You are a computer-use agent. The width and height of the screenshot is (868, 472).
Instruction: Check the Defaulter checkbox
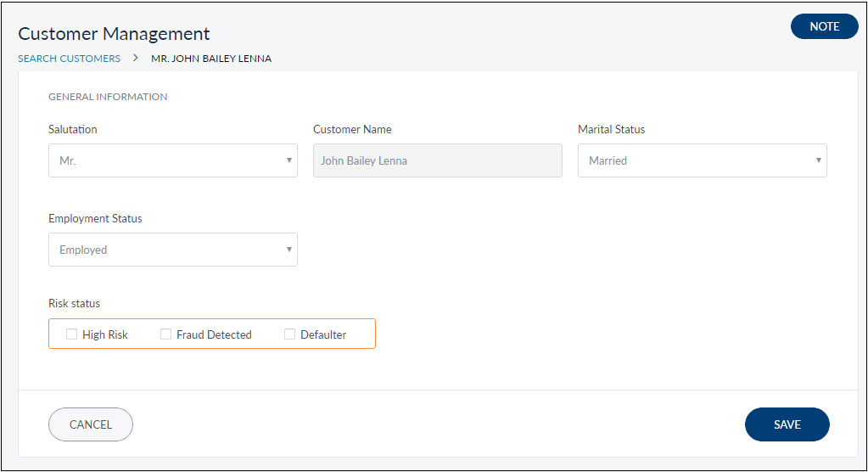pyautogui.click(x=290, y=334)
